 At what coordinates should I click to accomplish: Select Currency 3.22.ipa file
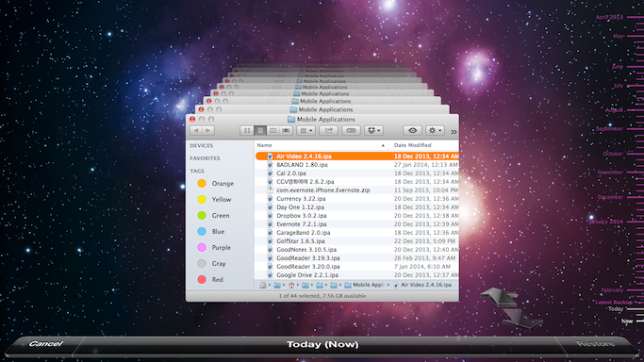click(x=357, y=199)
